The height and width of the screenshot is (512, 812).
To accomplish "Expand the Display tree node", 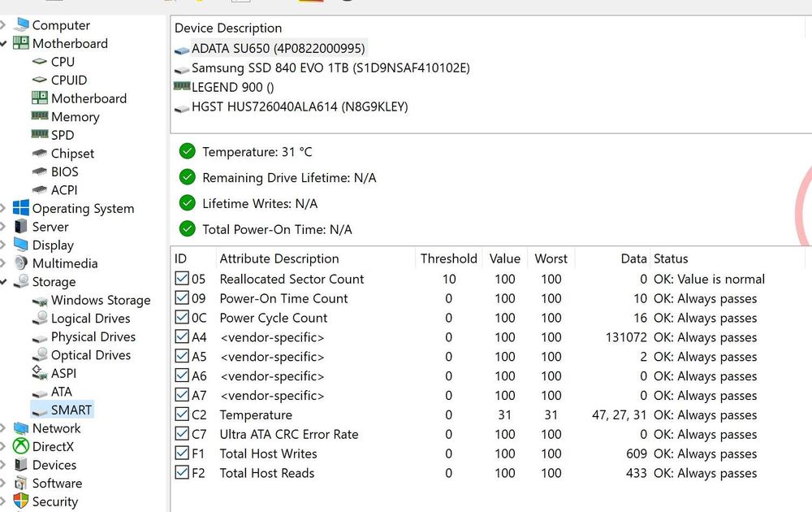I will (x=2, y=245).
